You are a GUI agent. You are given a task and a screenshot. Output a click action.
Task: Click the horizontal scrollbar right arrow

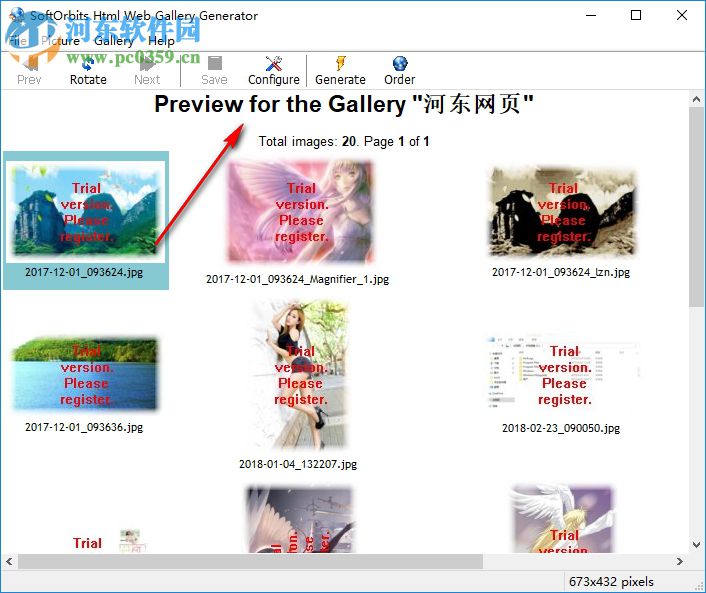680,561
